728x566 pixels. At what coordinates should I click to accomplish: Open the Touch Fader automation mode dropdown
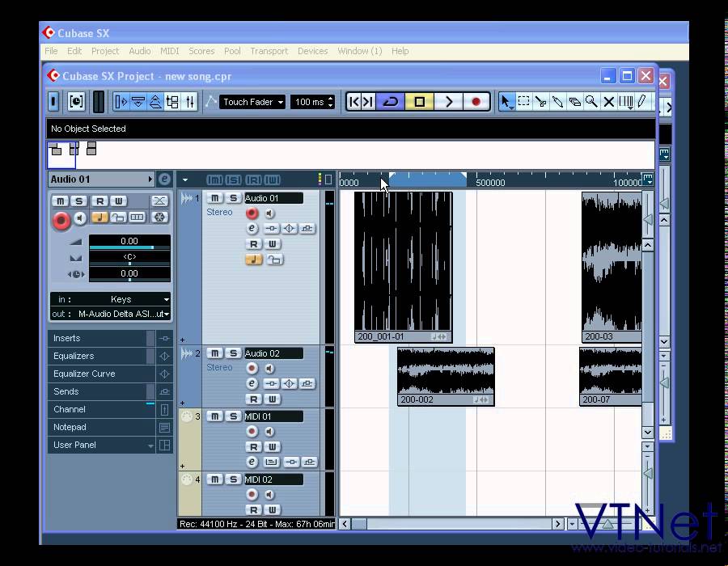[252, 102]
